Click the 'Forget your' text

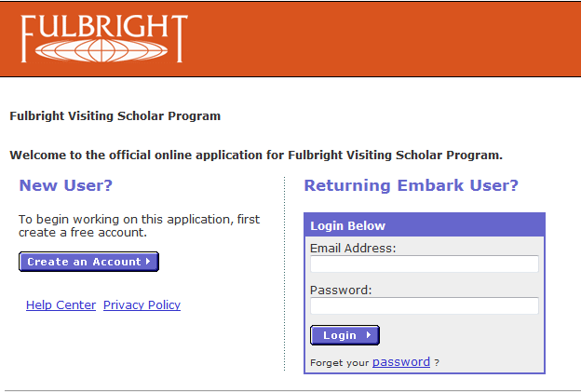(339, 363)
